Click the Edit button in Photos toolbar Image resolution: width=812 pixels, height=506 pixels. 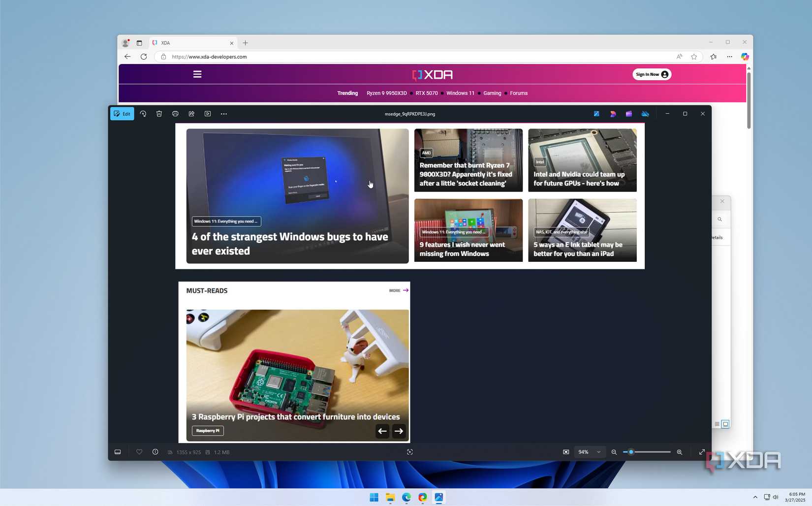coord(122,114)
